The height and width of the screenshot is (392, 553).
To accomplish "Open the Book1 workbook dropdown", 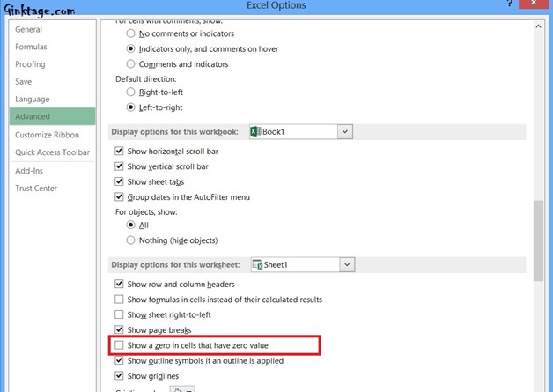I will (345, 131).
